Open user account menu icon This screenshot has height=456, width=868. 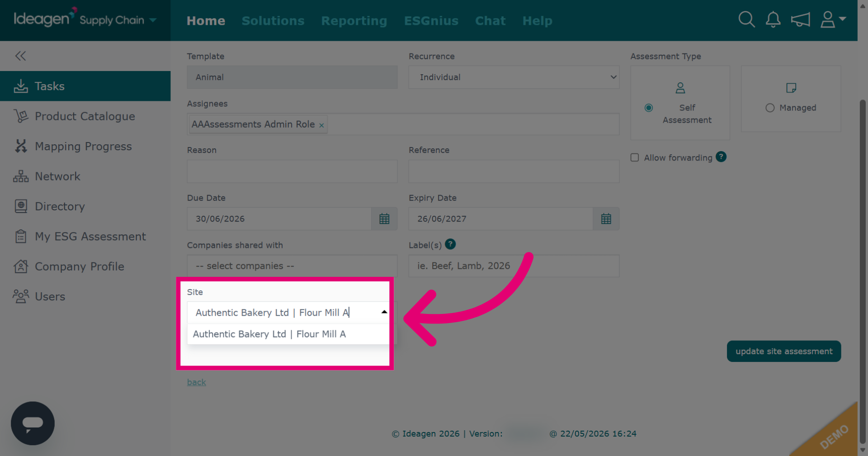[833, 19]
